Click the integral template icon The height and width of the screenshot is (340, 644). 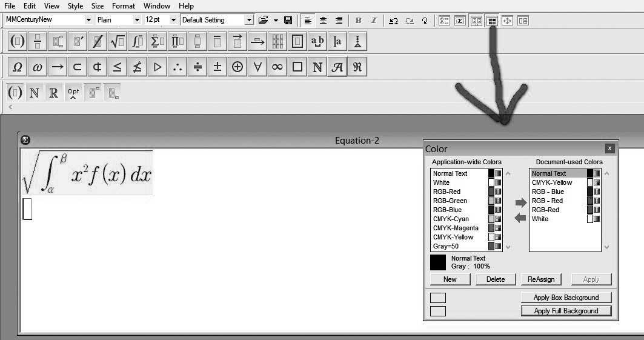pos(138,42)
